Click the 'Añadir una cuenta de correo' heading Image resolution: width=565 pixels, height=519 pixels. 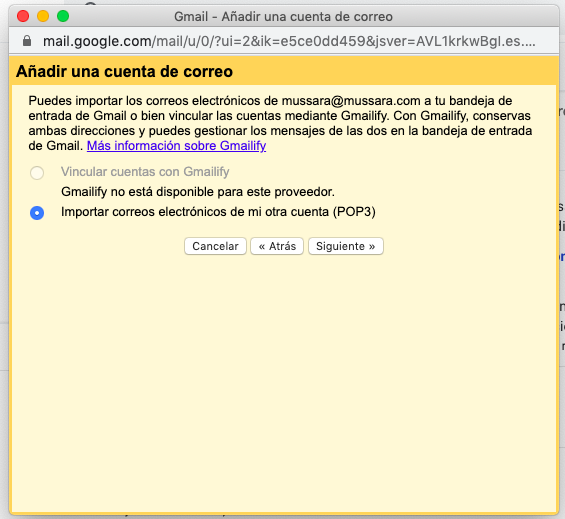[124, 71]
